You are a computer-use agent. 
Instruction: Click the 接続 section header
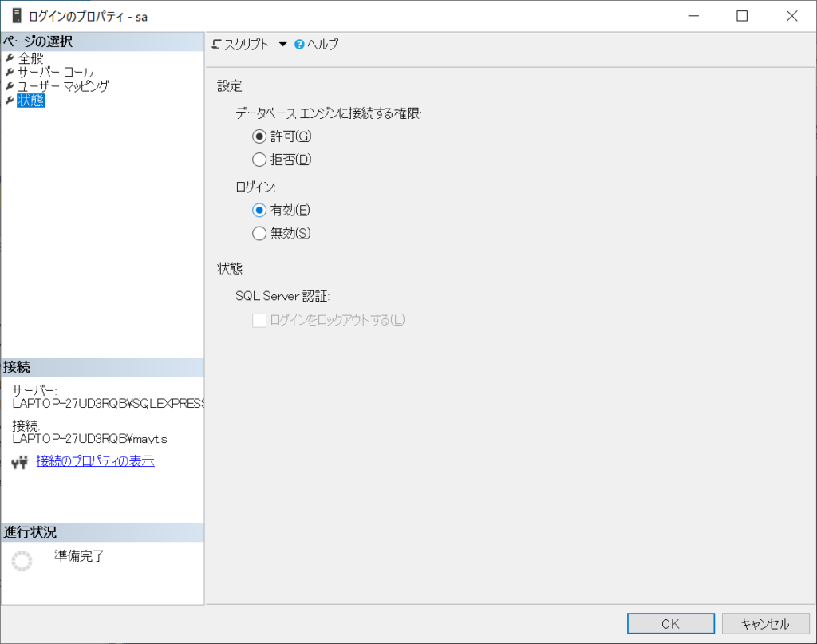tap(103, 367)
